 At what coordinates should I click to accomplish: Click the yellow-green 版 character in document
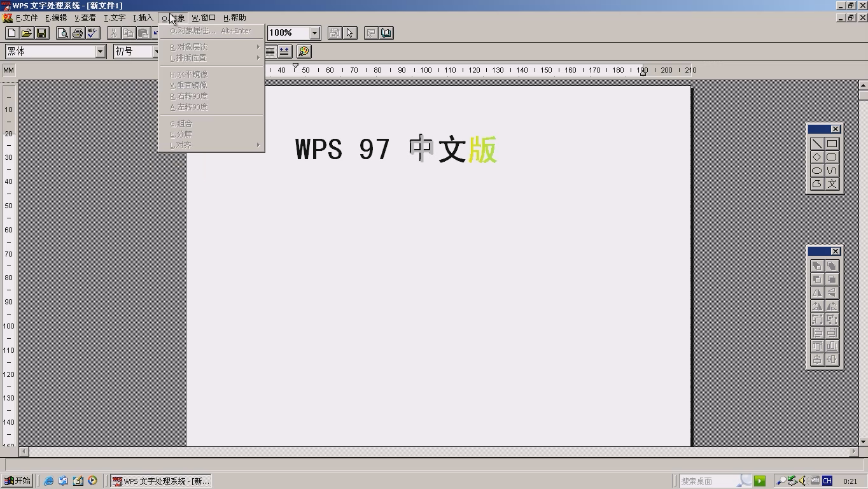click(x=482, y=150)
